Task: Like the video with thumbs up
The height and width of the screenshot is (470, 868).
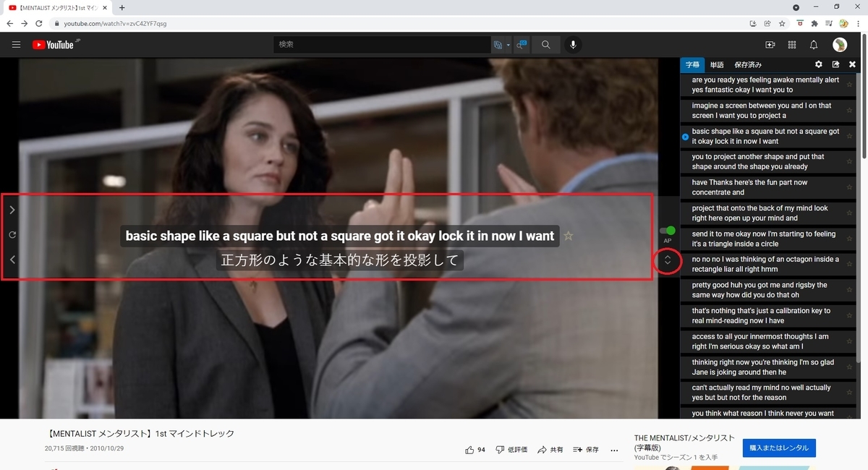Action: pyautogui.click(x=475, y=450)
